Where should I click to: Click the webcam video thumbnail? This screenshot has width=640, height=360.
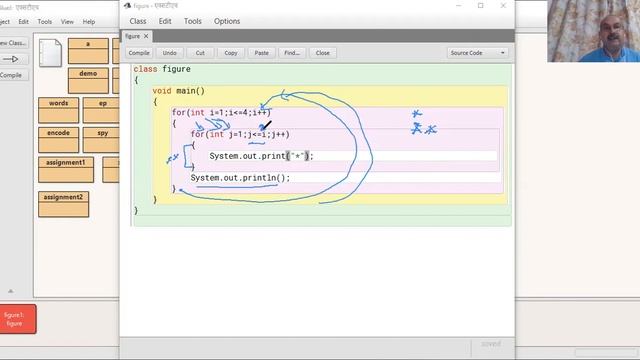coord(593,31)
